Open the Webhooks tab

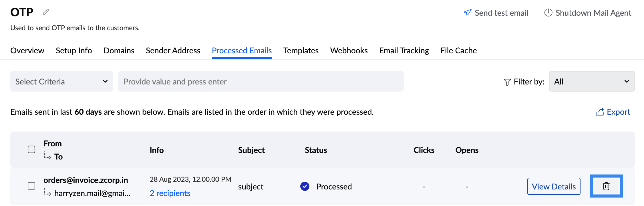[x=349, y=51]
